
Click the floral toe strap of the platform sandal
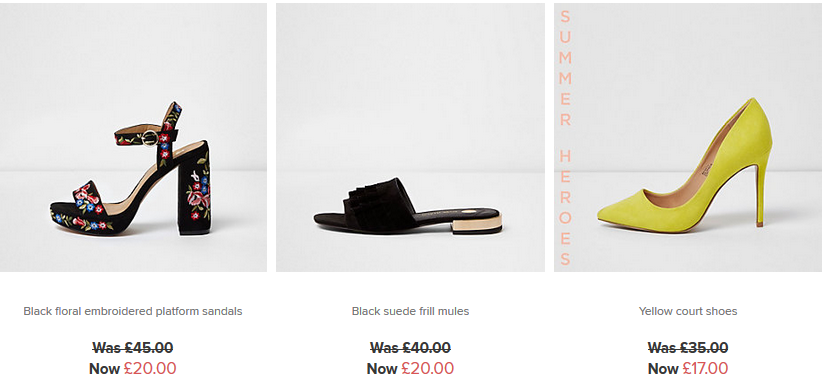[x=90, y=200]
